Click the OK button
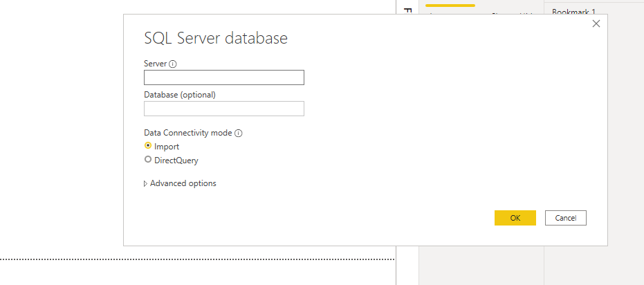This screenshot has height=285, width=644. pos(515,218)
